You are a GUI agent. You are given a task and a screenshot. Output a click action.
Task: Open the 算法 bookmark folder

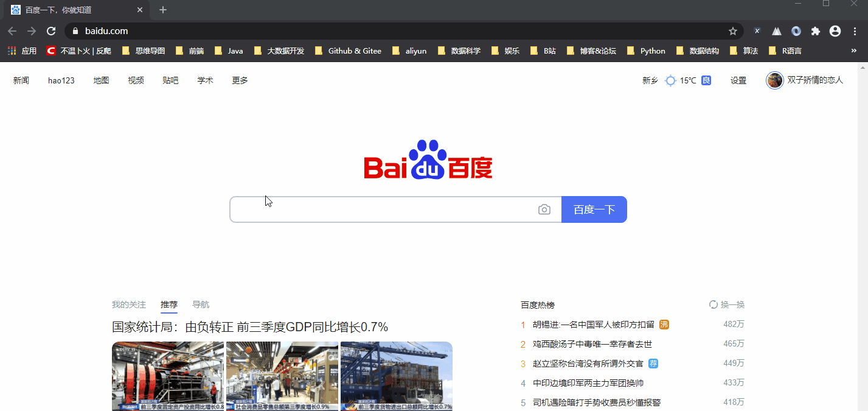pyautogui.click(x=743, y=51)
